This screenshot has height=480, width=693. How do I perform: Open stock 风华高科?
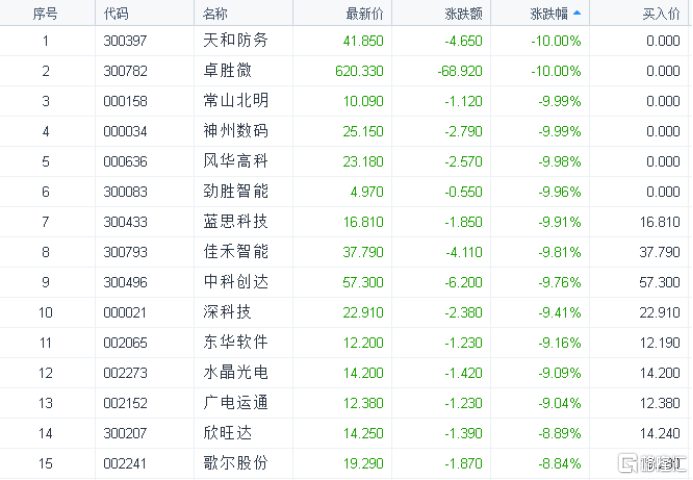click(236, 161)
